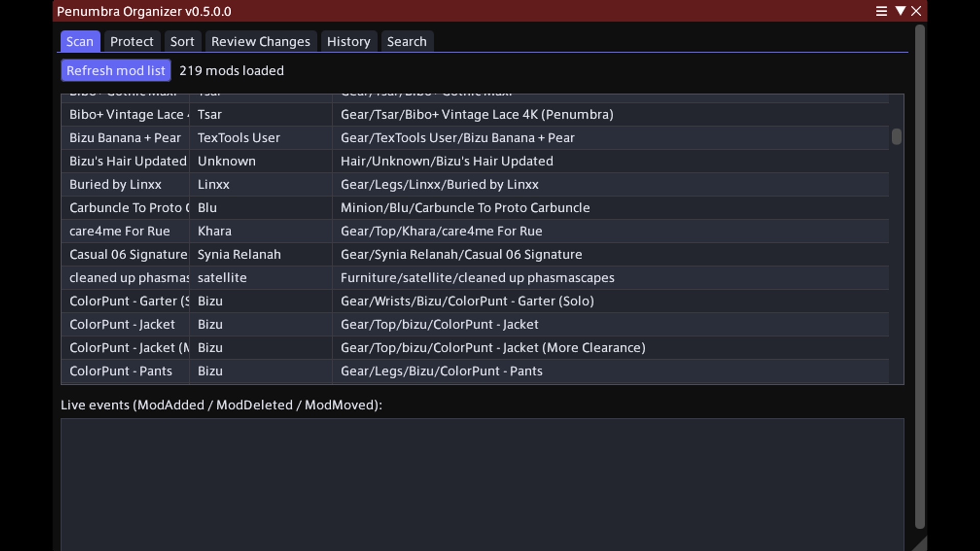
Task: Select the Bibo+ Vintage Lace mod name
Action: [129, 114]
